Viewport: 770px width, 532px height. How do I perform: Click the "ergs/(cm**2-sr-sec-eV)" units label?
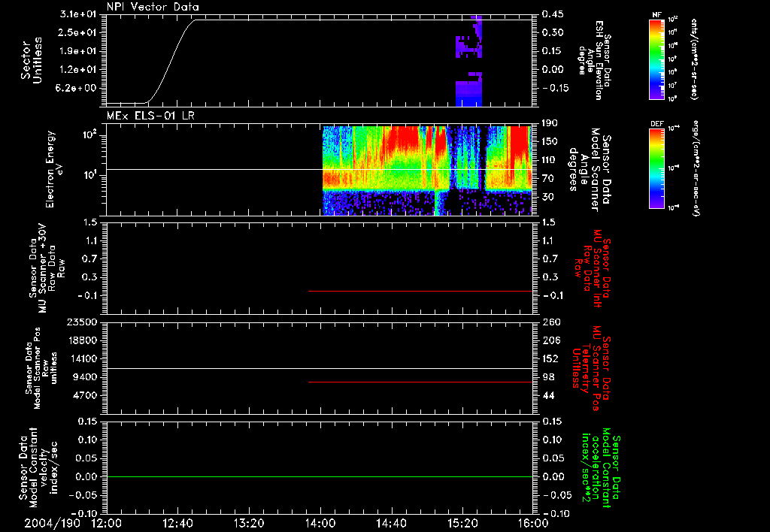(x=696, y=168)
